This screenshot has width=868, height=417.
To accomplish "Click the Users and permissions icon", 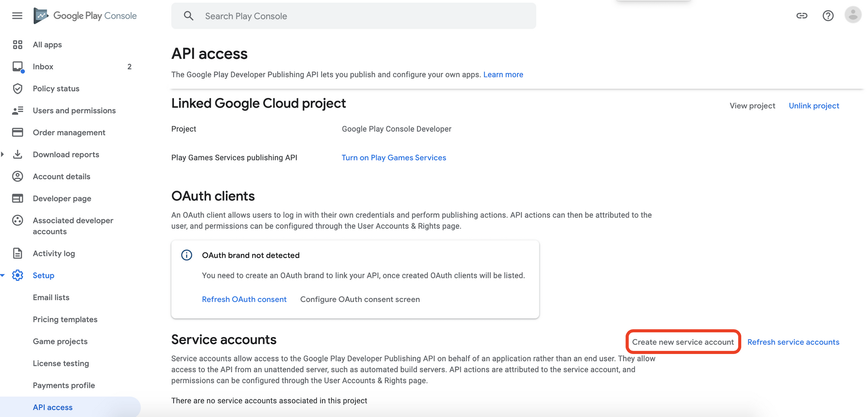I will (17, 111).
